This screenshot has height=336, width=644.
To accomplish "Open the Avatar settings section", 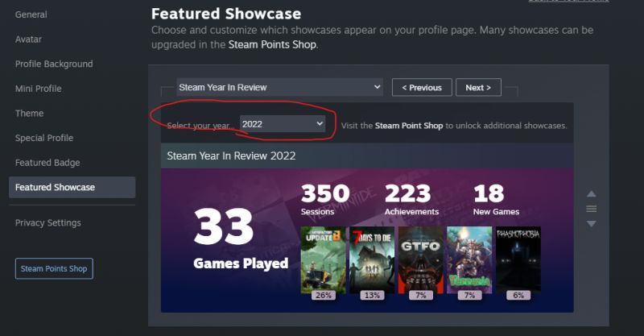I will 28,39.
